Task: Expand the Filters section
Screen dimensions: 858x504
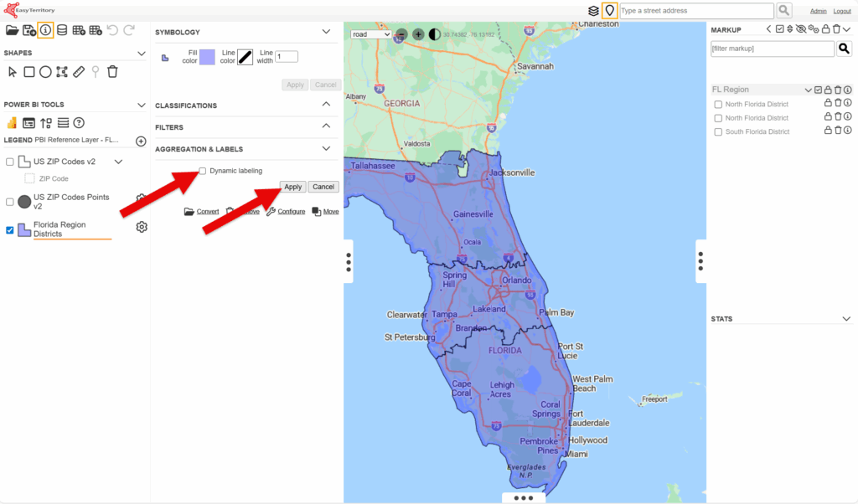Action: [327, 127]
